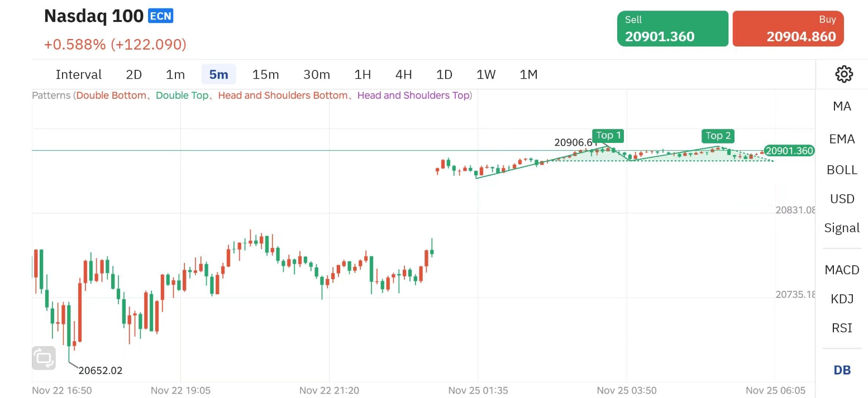
Task: Enable the EMA overlay
Action: click(x=842, y=139)
